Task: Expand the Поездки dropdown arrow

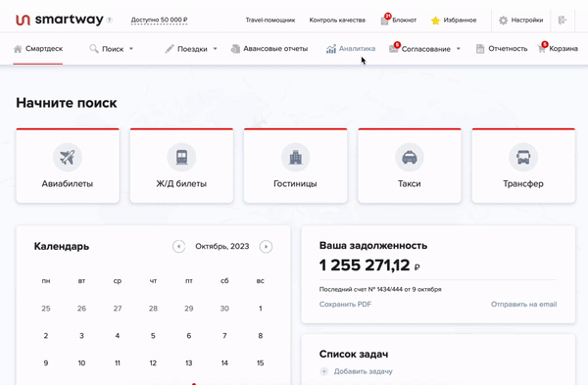Action: click(216, 49)
